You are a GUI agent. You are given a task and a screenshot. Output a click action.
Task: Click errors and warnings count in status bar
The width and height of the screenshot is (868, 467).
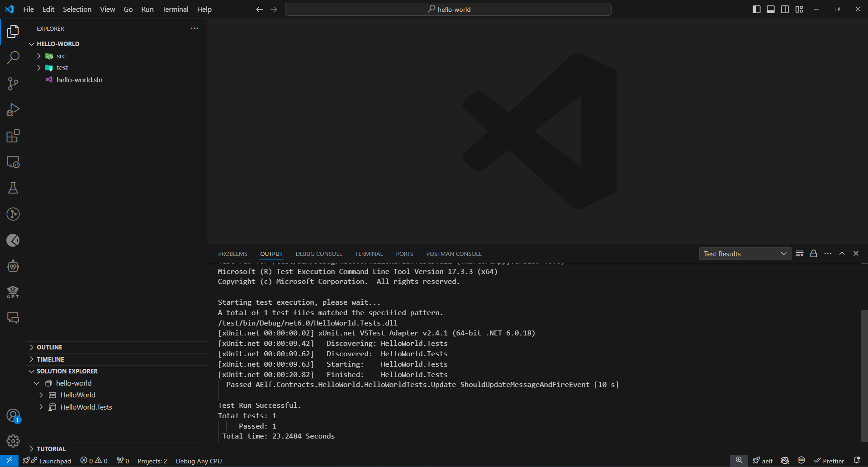[94, 461]
